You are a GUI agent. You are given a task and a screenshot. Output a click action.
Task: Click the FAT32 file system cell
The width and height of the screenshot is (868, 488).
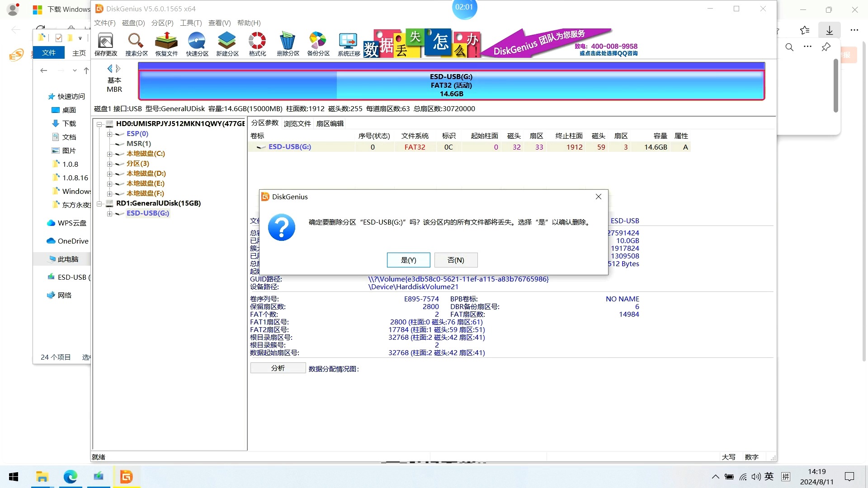[x=415, y=147]
